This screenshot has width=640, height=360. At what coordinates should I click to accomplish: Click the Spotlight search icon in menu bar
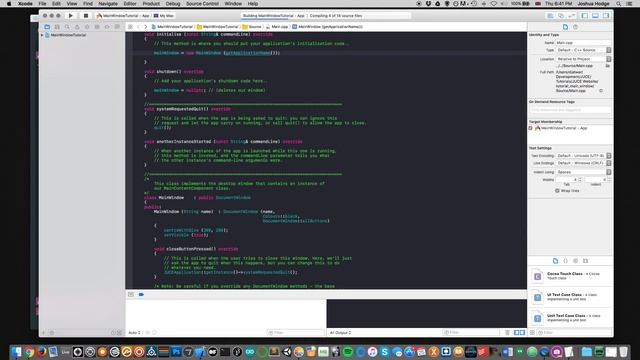coord(619,4)
